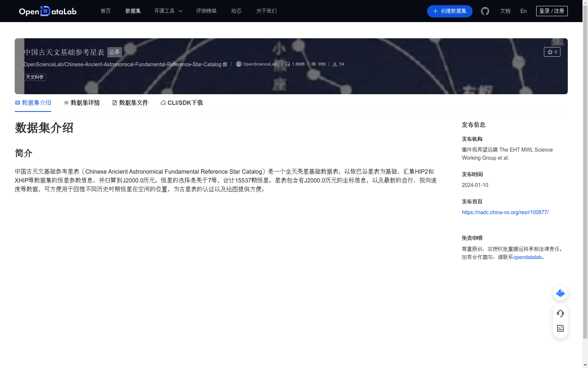Switch language to English via En

click(523, 11)
